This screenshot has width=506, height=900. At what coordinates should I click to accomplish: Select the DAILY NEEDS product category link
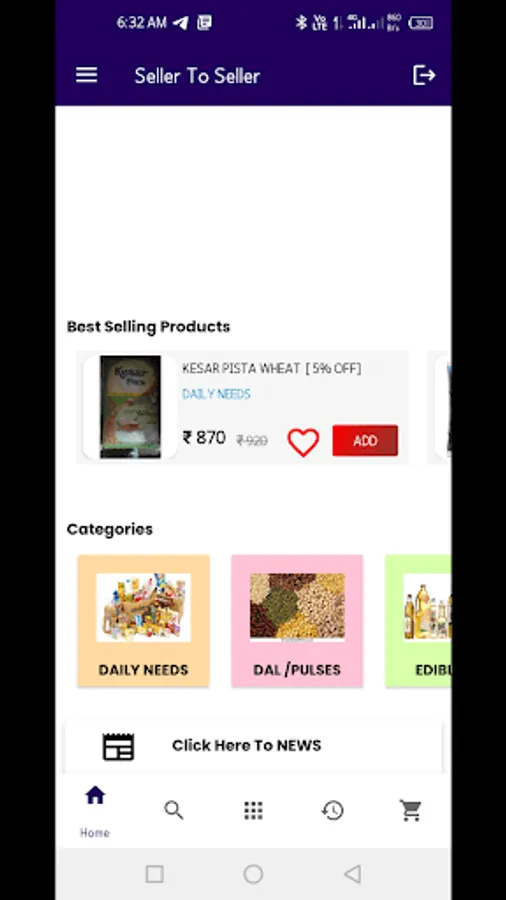(216, 394)
